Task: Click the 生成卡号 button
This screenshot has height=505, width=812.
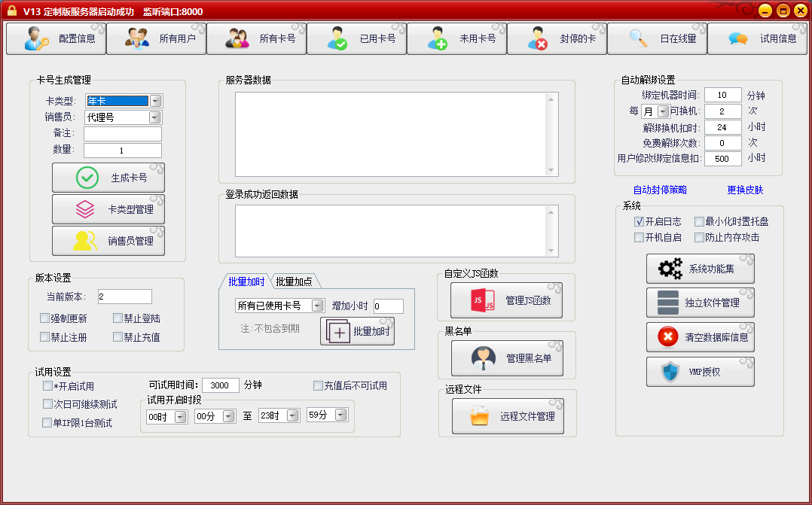Action: click(x=107, y=177)
